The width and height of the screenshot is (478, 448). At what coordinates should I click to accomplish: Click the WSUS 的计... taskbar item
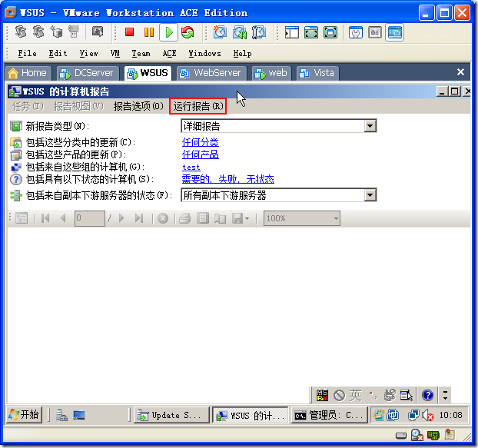click(x=251, y=415)
